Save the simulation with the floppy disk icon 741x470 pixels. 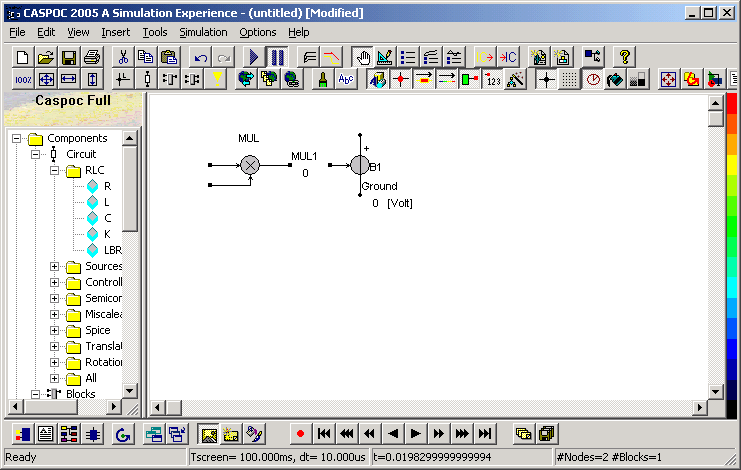(x=69, y=57)
